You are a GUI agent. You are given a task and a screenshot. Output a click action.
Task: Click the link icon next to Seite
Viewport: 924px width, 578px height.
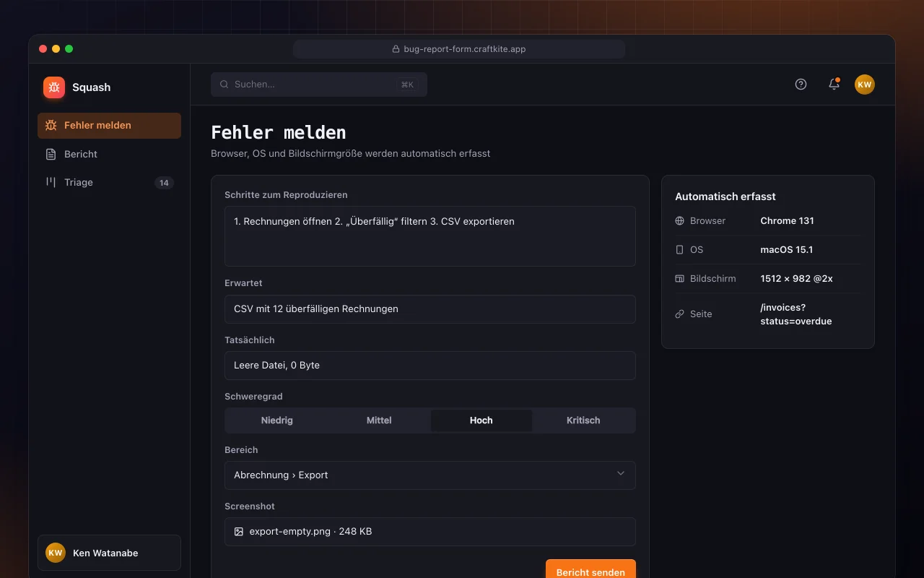click(x=679, y=314)
